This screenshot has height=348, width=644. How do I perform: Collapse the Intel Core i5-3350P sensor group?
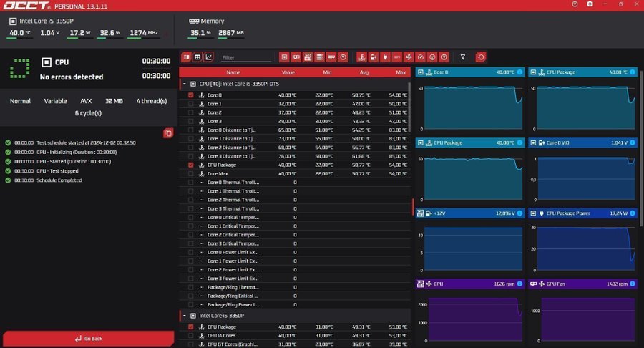click(185, 315)
